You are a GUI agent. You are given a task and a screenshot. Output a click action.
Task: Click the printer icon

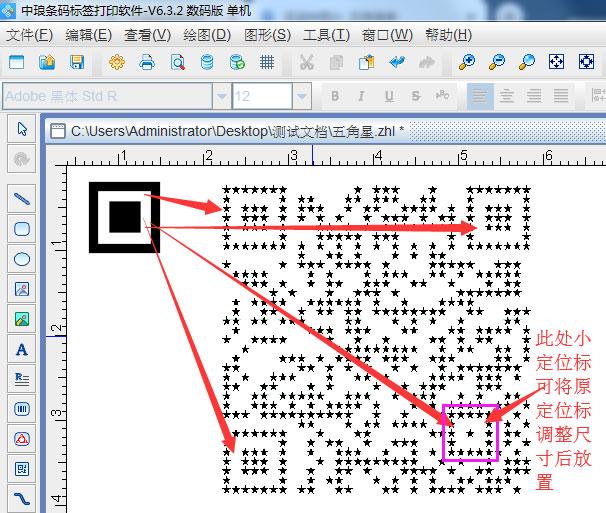click(x=147, y=62)
